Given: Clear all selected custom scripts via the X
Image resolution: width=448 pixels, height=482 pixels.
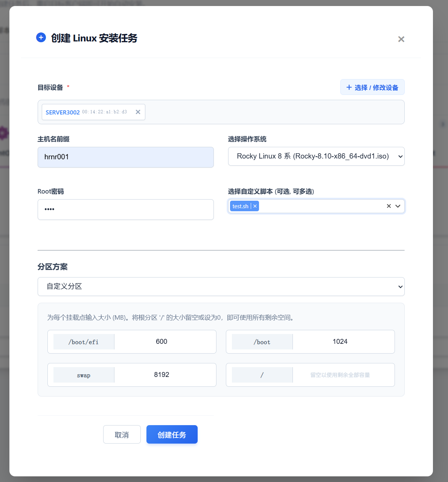Looking at the screenshot, I should 389,206.
